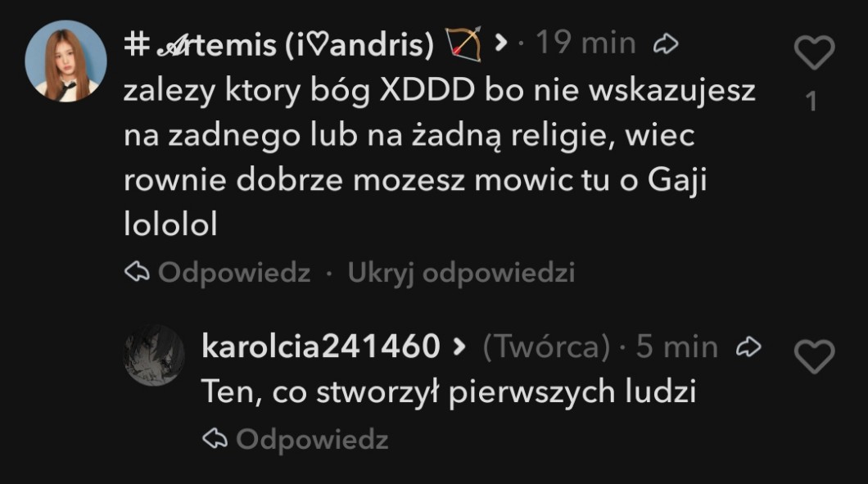Select the comment text mentioning Gaji
Screen dimensions: 868x484
pyautogui.click(x=440, y=157)
